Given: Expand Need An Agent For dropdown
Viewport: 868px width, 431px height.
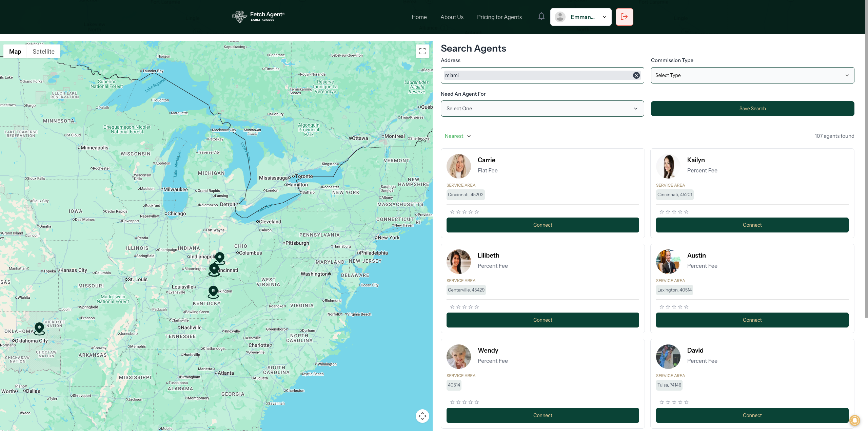Looking at the screenshot, I should (542, 109).
